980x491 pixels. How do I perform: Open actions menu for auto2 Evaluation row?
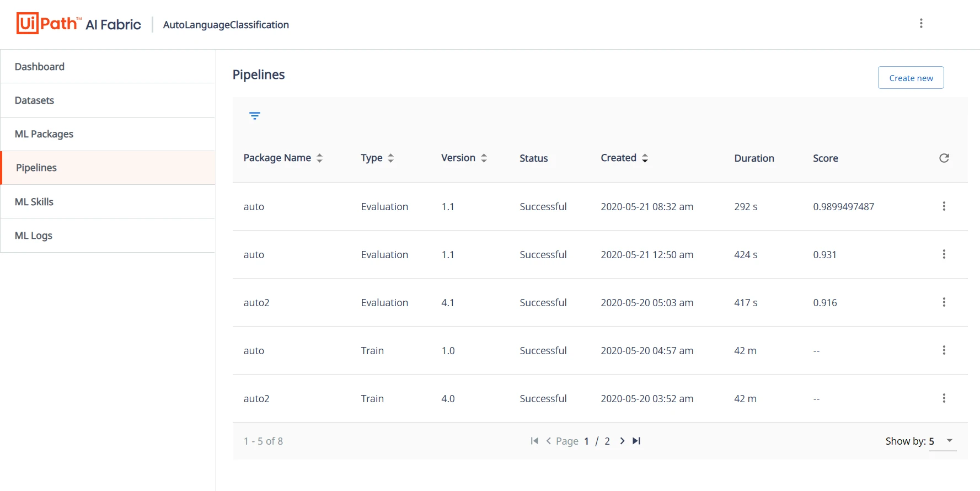click(x=944, y=302)
